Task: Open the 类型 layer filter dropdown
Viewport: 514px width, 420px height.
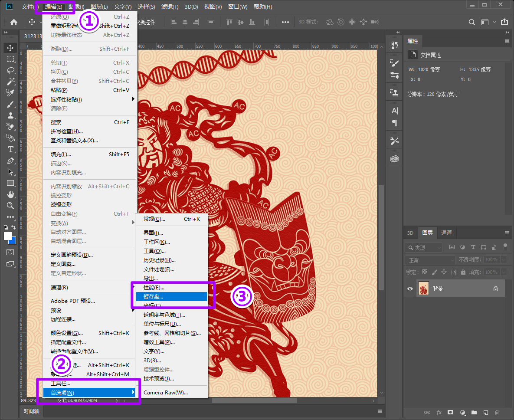Action: click(423, 248)
